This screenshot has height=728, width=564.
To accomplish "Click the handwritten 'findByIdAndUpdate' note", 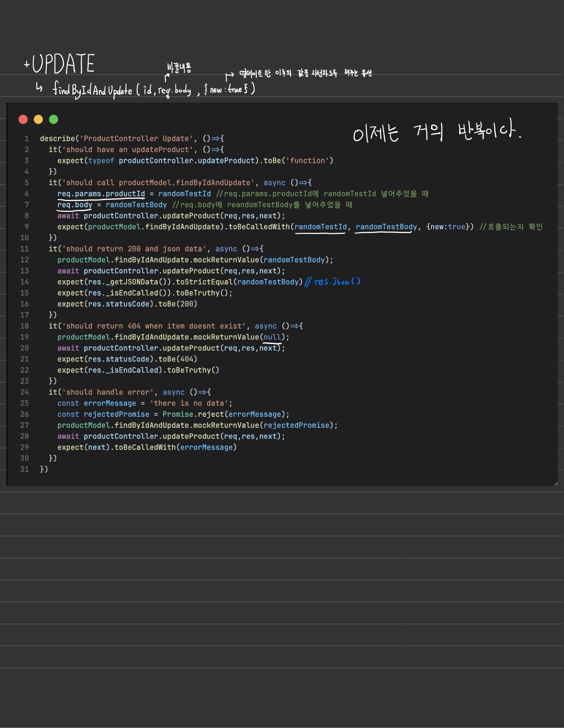I will tap(92, 90).
